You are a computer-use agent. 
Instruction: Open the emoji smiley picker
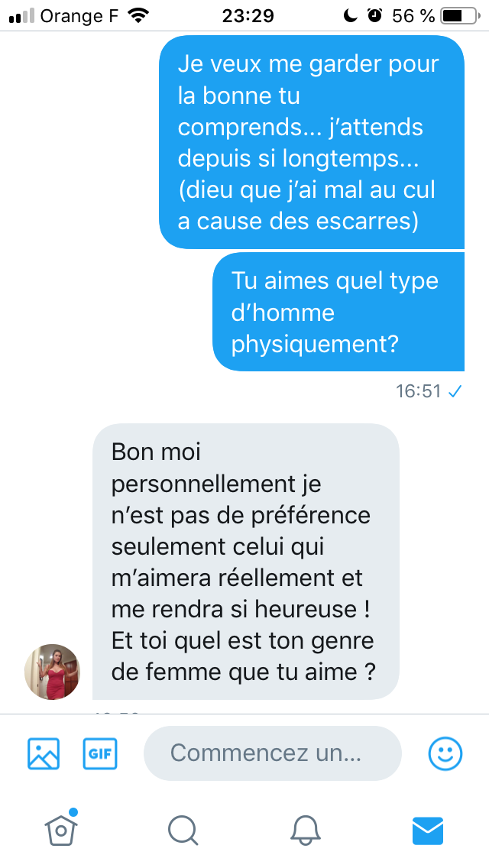tap(445, 753)
